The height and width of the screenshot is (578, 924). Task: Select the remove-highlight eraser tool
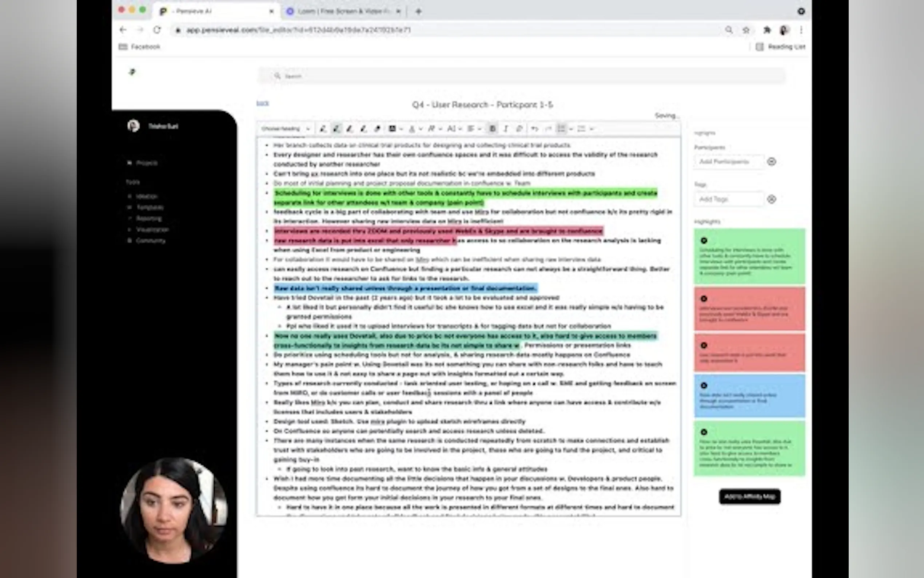[377, 129]
